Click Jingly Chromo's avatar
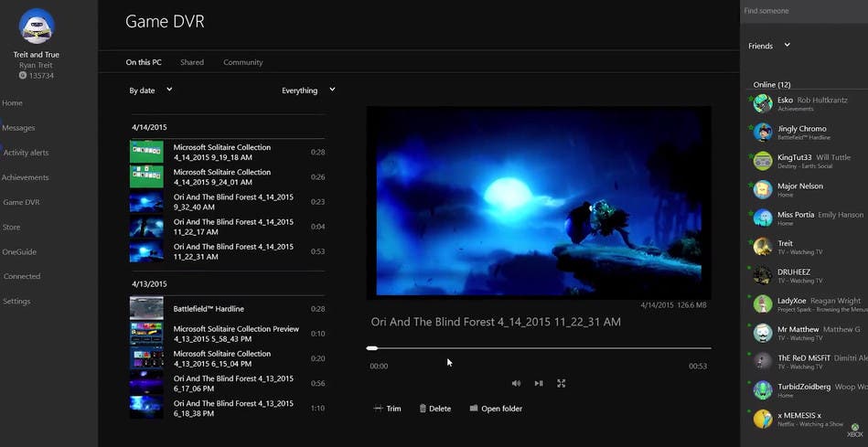This screenshot has width=868, height=447. [762, 133]
